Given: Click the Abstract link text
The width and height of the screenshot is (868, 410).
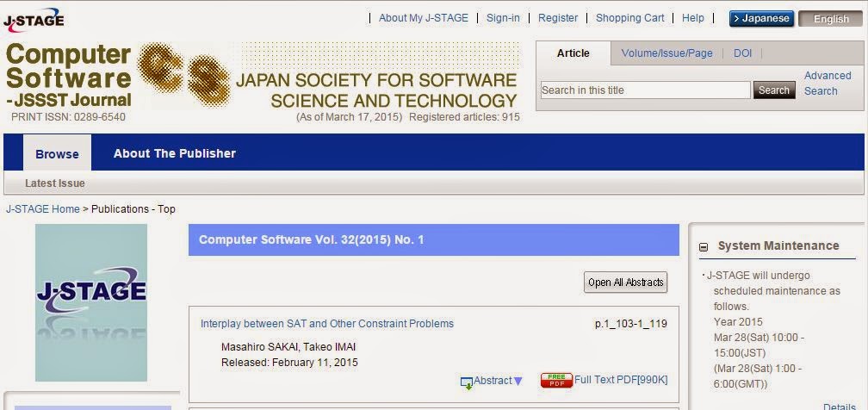Looking at the screenshot, I should coord(493,381).
